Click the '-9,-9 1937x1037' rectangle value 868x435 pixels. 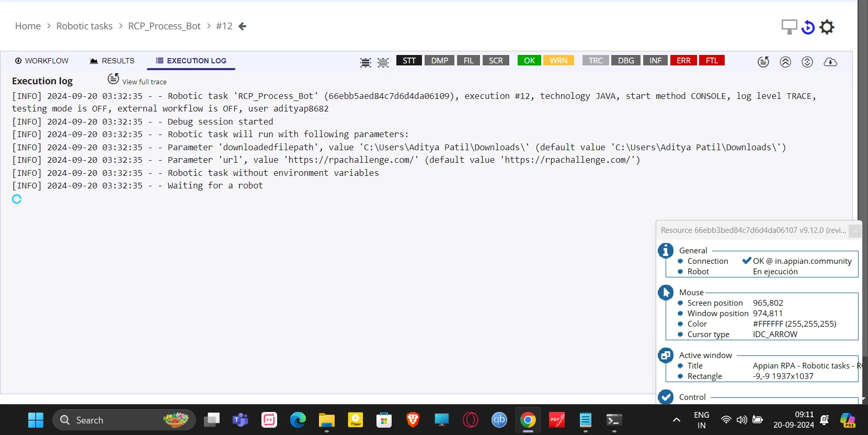(783, 376)
